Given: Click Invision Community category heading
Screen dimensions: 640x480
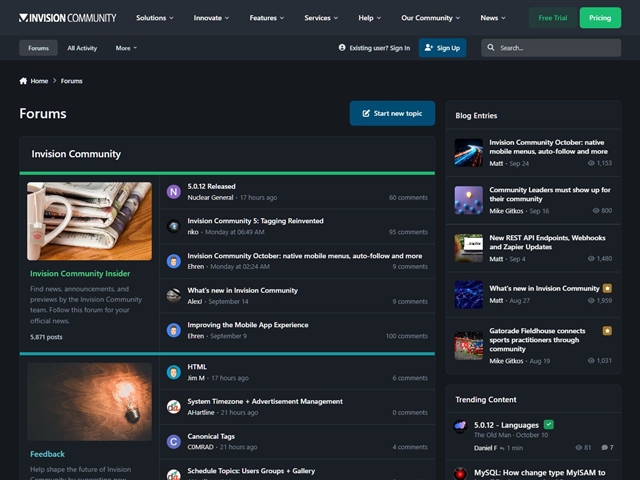Looking at the screenshot, I should click(x=76, y=154).
